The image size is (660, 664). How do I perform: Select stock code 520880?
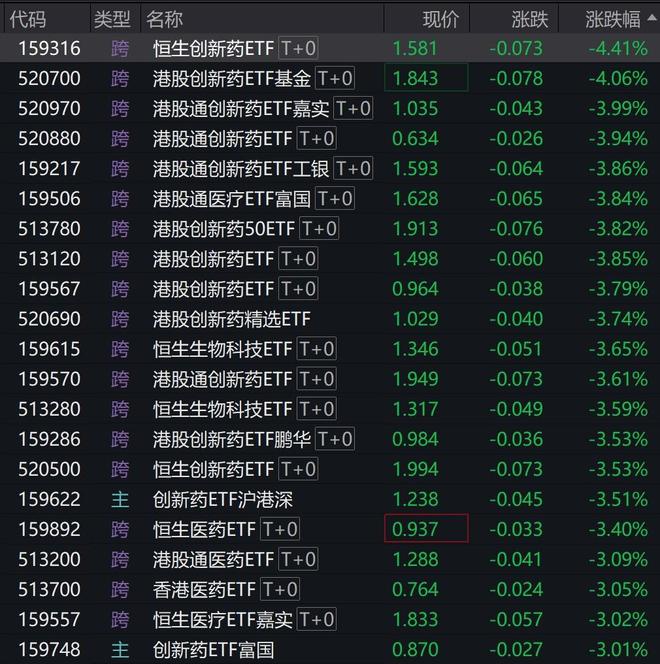coord(49,138)
